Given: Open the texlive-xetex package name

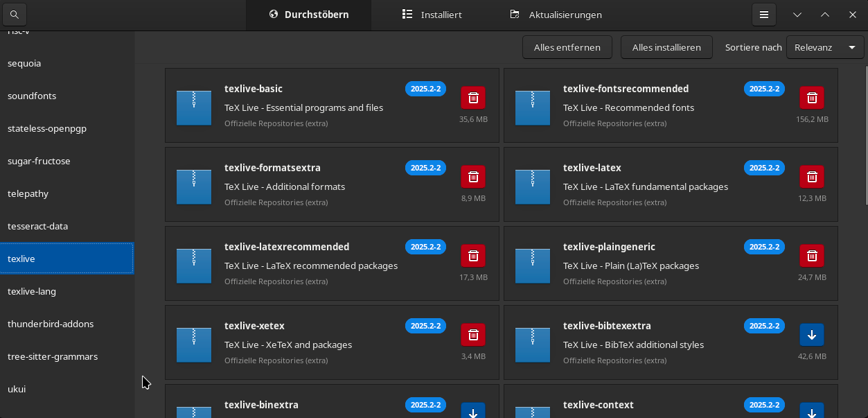Looking at the screenshot, I should pos(254,326).
